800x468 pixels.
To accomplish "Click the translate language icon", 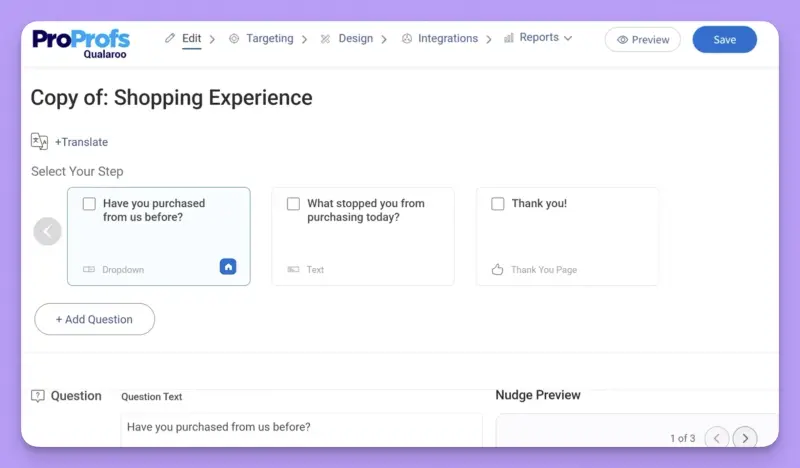I will click(x=39, y=141).
